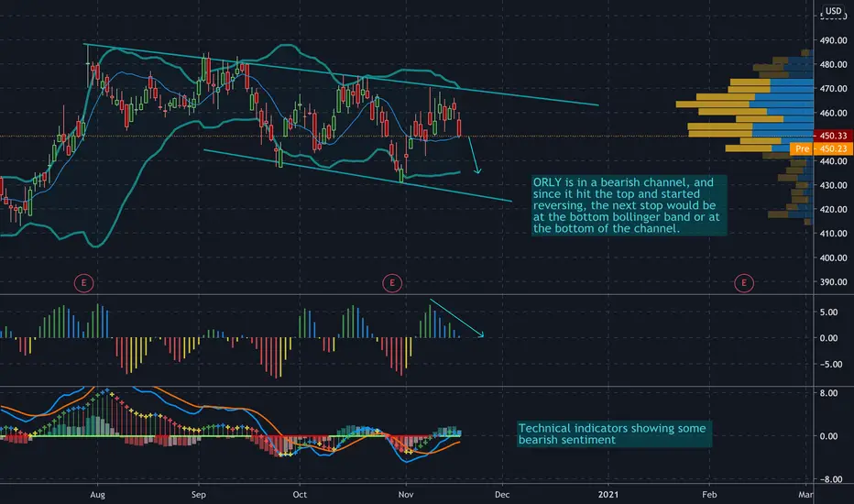This screenshot has height=504, width=854.
Task: Click the red 450.33 current price label
Action: (x=833, y=135)
